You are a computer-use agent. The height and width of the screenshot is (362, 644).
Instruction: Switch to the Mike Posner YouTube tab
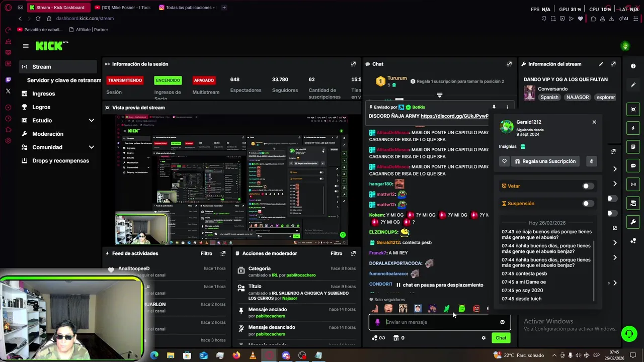tap(123, 8)
